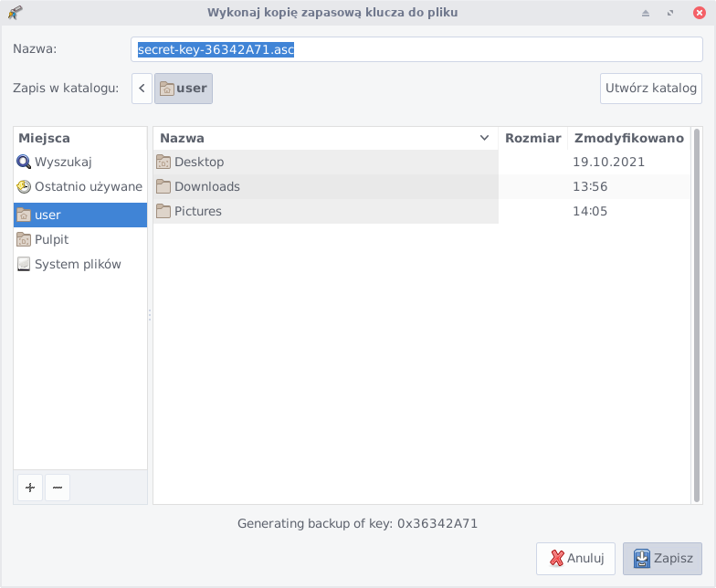Click the remove bookmark minus button
This screenshot has height=588, width=716.
[x=57, y=488]
